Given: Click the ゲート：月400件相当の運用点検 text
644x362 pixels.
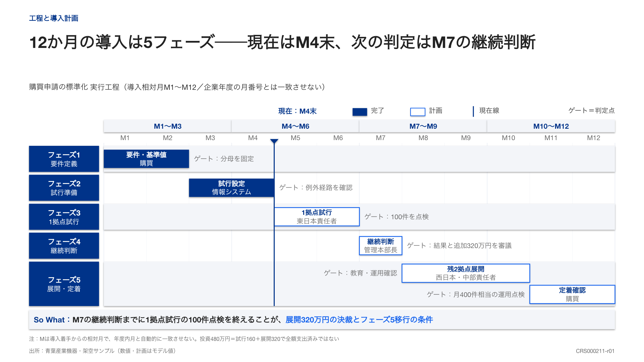Looking at the screenshot, I should tap(476, 295).
